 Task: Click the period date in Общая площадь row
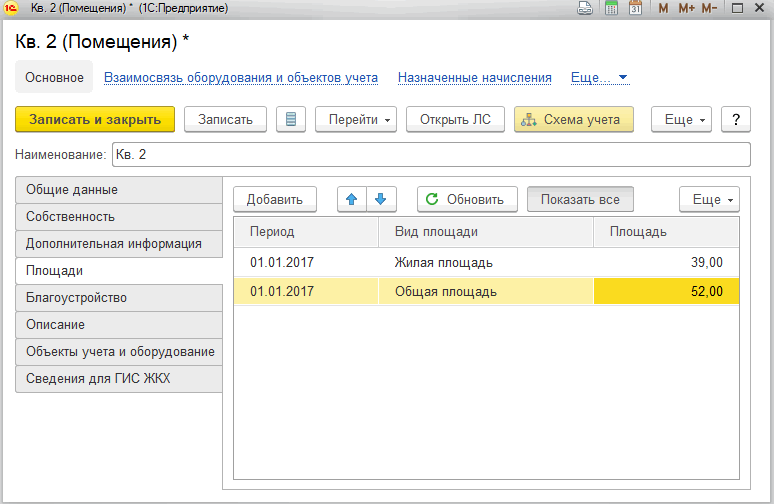coord(306,291)
